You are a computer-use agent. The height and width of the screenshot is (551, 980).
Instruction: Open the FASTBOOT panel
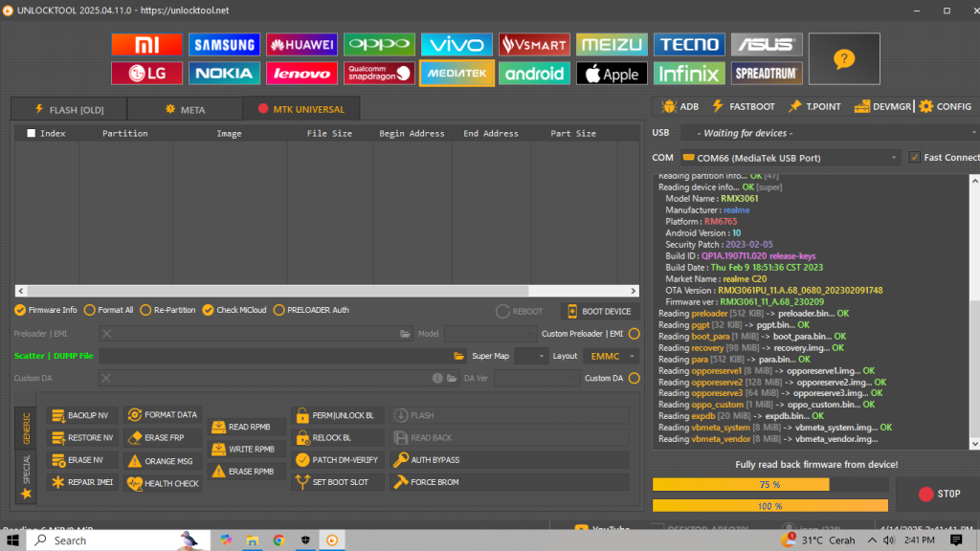743,107
